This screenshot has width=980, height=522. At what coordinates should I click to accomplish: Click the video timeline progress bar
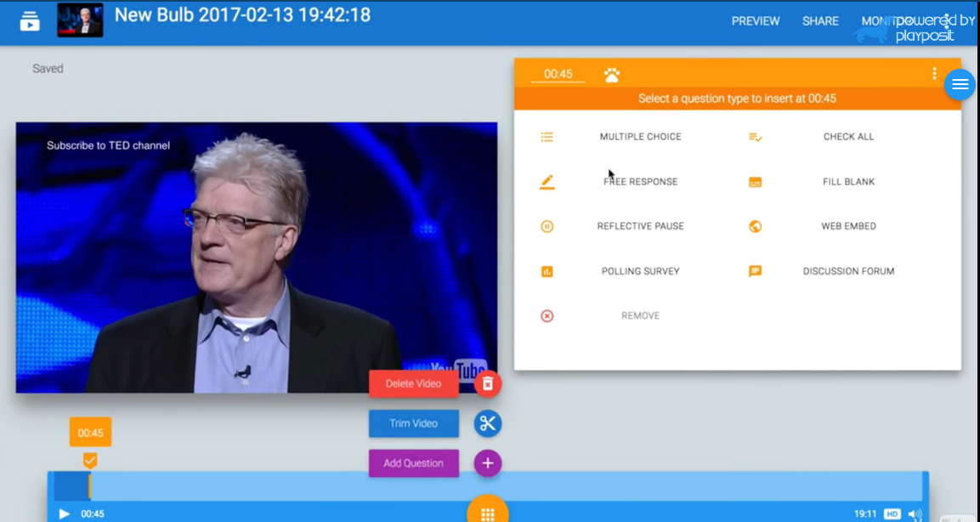point(510,486)
